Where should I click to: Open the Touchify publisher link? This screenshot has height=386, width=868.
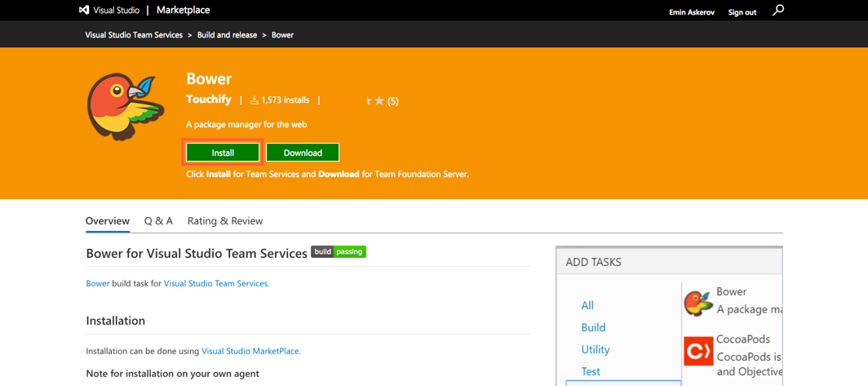pos(209,100)
